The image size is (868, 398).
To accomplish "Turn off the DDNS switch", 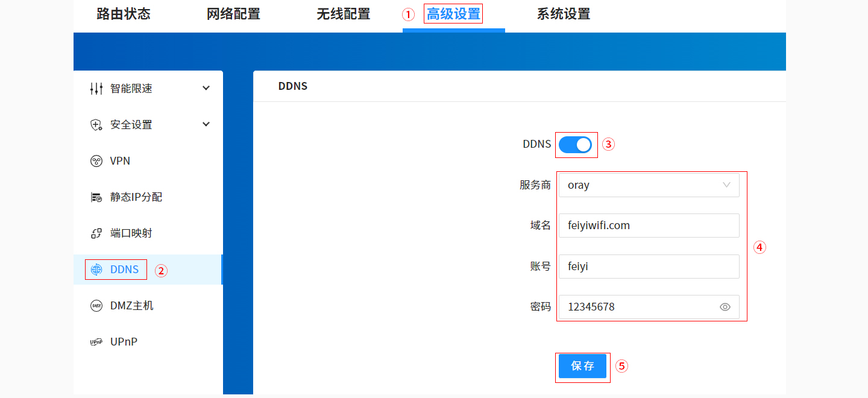I will pos(575,145).
